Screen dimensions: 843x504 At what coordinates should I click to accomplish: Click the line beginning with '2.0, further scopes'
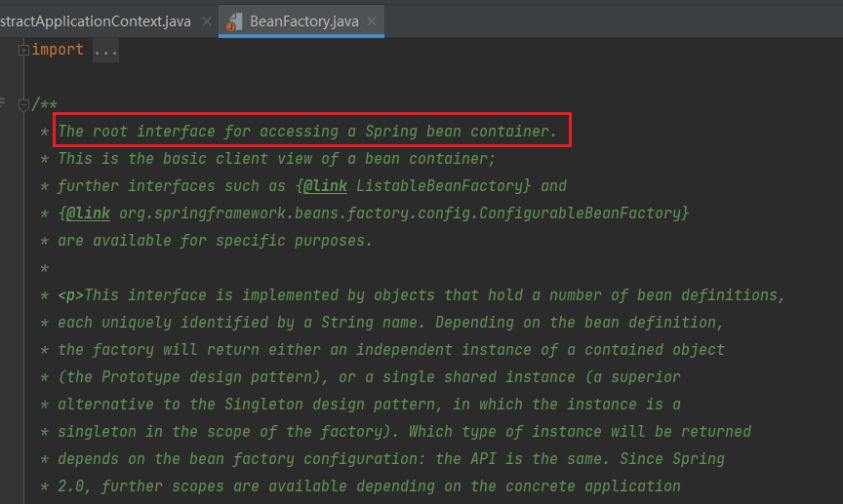(369, 485)
